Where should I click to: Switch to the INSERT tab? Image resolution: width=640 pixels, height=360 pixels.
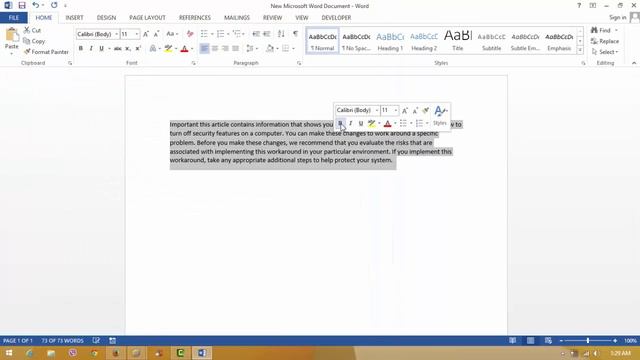pos(74,18)
